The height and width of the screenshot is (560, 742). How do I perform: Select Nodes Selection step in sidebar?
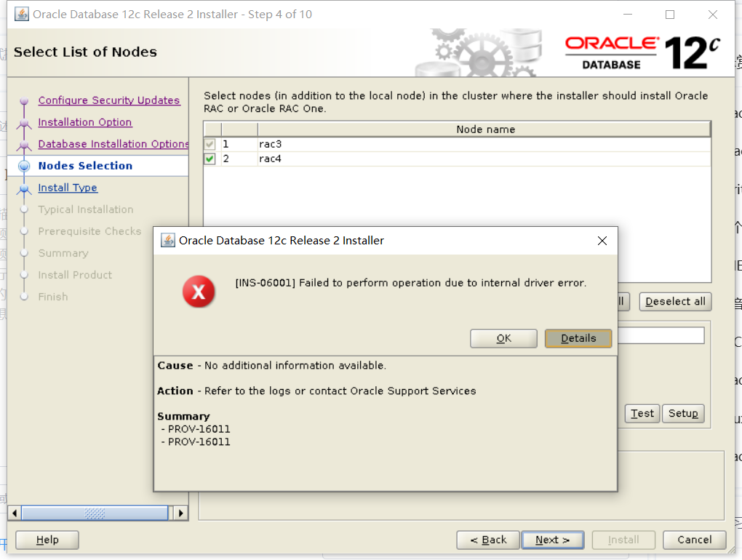85,166
